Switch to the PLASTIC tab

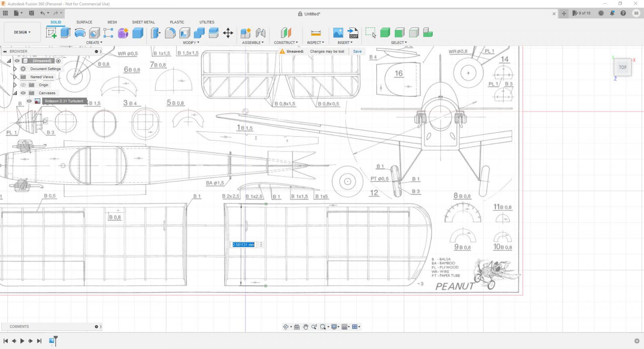(177, 22)
